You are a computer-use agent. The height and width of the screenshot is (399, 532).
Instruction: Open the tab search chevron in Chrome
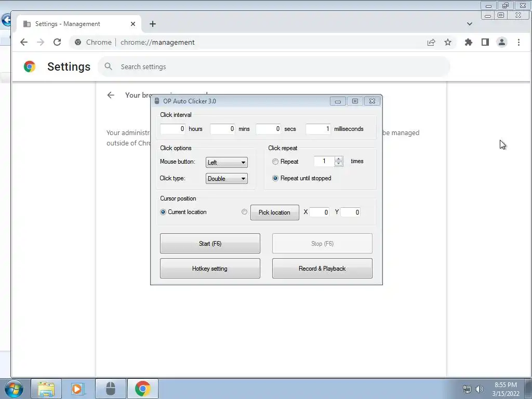[470, 24]
